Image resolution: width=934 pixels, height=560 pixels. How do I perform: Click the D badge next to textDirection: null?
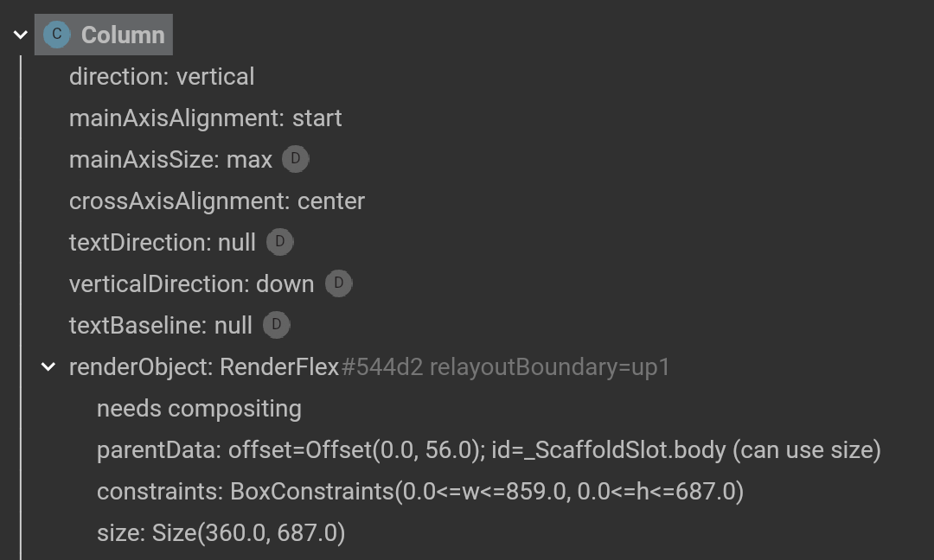click(x=279, y=242)
